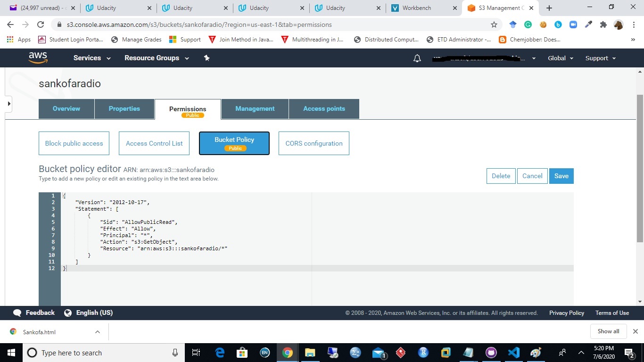This screenshot has height=362, width=644.
Task: Open the Privacy Policy link
Action: pos(566,313)
